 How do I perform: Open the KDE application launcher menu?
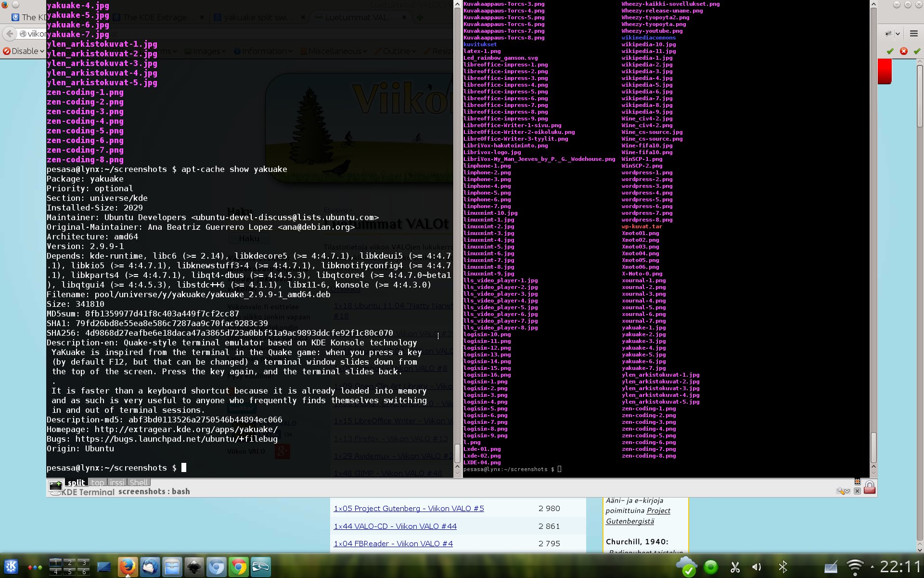pyautogui.click(x=12, y=567)
